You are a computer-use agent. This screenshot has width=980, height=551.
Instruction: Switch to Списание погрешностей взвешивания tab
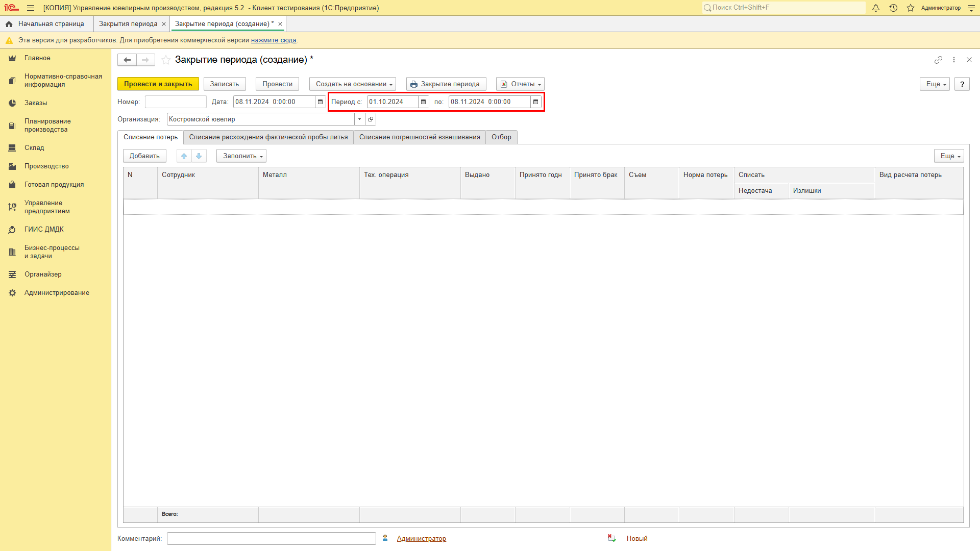point(420,137)
